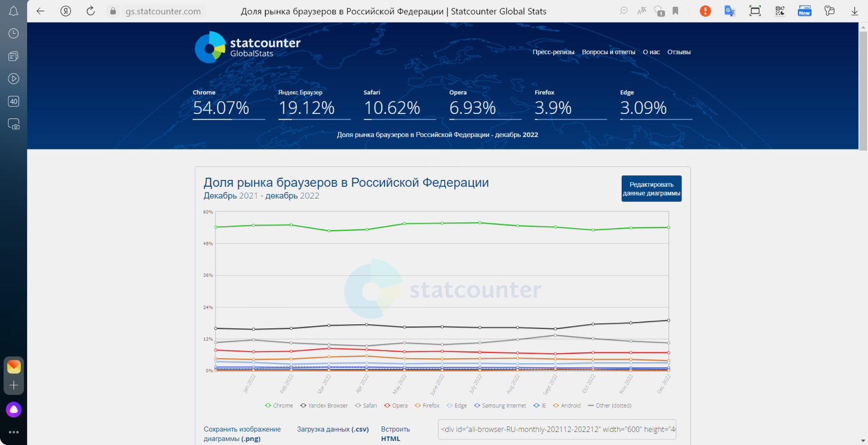Download data via Загрузка данных (.csv)
868x445 pixels.
(333, 429)
